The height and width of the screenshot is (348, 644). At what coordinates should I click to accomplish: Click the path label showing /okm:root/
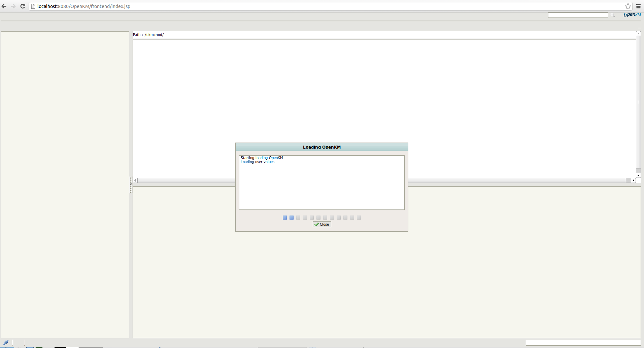(x=148, y=35)
